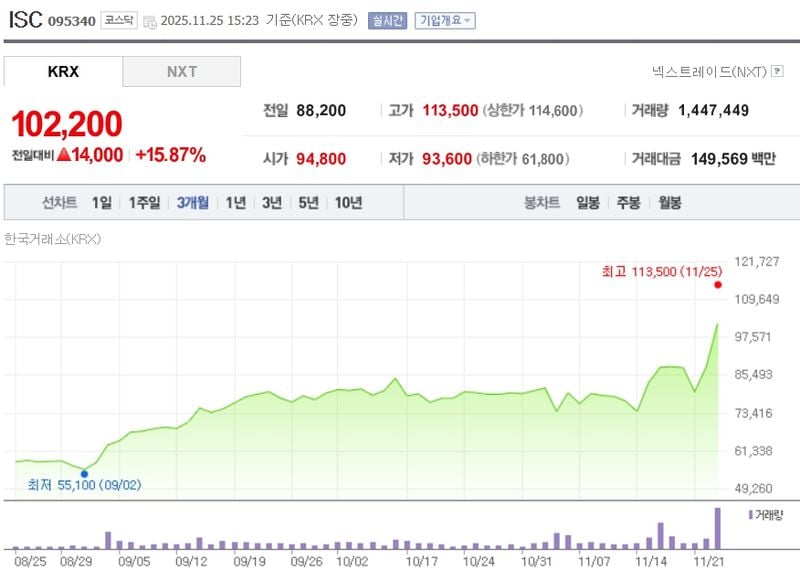The image size is (800, 584).
Task: Click the 코스닥 market badge
Action: pyautogui.click(x=118, y=20)
